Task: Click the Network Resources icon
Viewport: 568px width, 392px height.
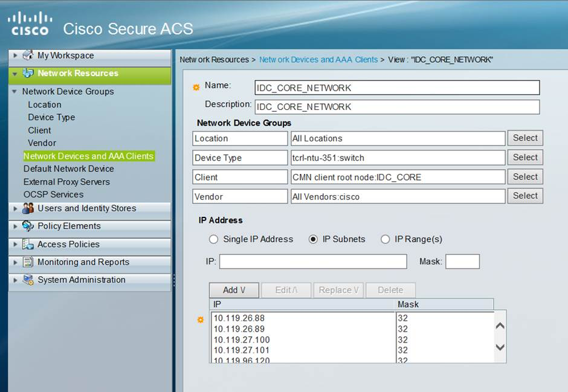Action: pyautogui.click(x=28, y=73)
